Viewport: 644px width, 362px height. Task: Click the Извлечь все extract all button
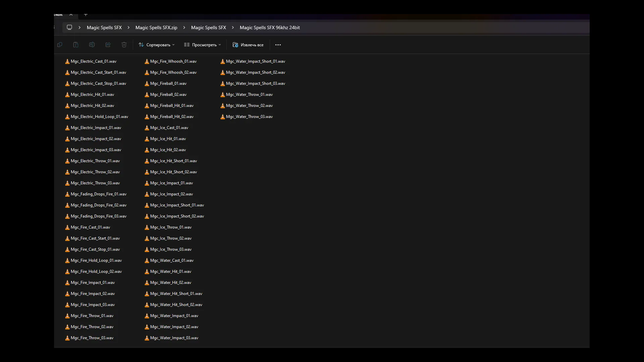248,45
